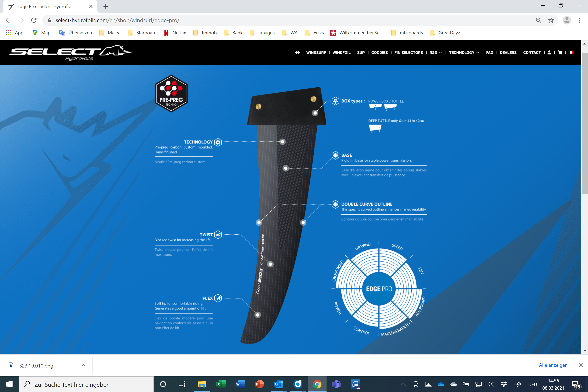Open the FAQ page
Screen dimensions: 588x392
coord(489,53)
